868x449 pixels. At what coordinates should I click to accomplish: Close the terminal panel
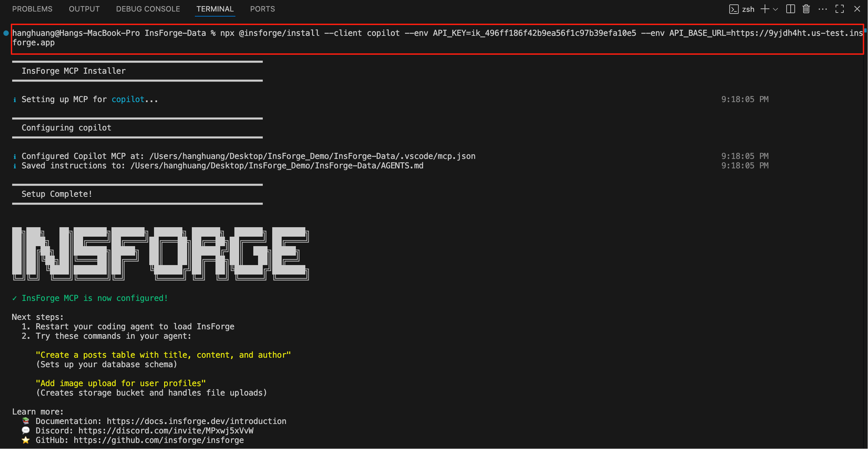click(x=857, y=9)
